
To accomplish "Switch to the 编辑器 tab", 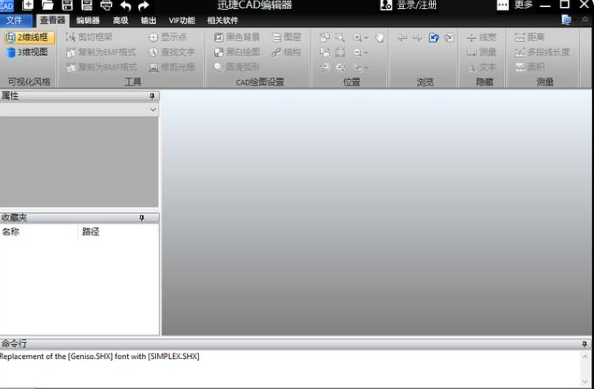I will click(88, 21).
